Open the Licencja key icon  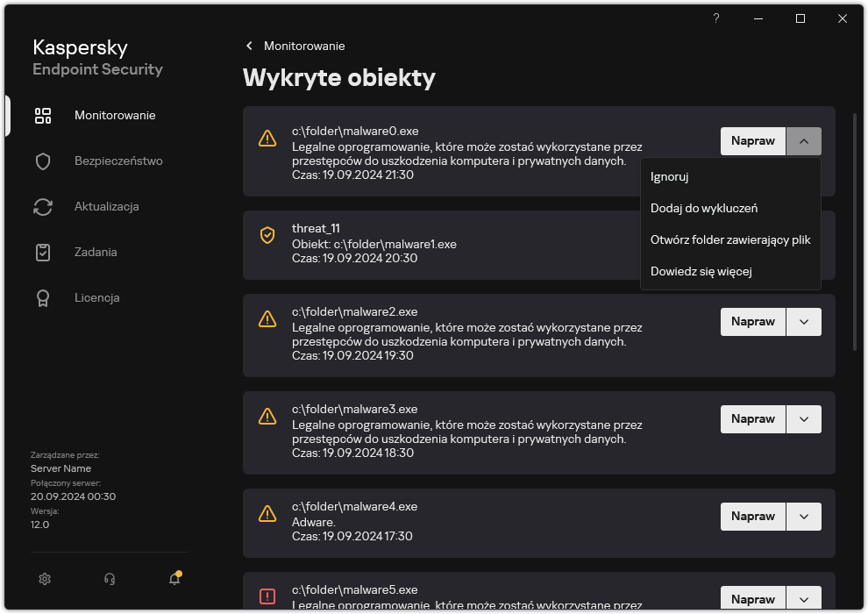click(43, 297)
